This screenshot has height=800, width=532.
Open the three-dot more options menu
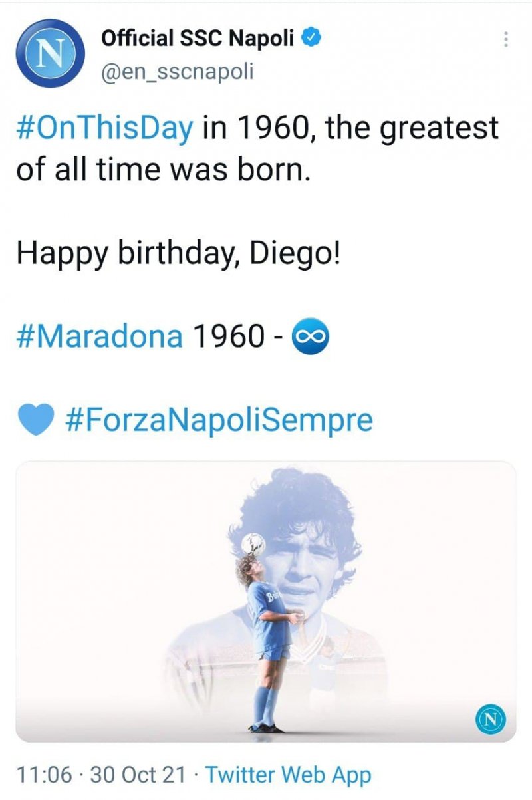coord(506,40)
